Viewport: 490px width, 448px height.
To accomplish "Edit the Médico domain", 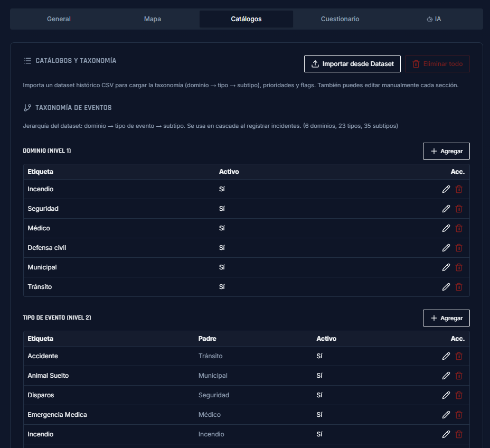I will [x=446, y=228].
